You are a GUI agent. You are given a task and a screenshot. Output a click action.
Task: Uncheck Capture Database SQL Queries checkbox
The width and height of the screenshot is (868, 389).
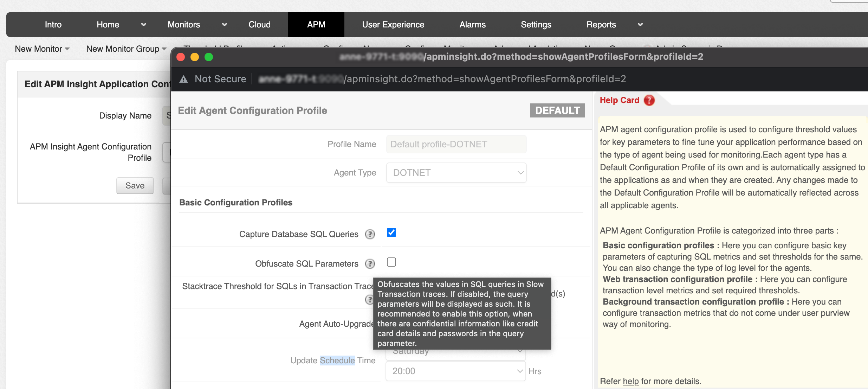pyautogui.click(x=391, y=232)
